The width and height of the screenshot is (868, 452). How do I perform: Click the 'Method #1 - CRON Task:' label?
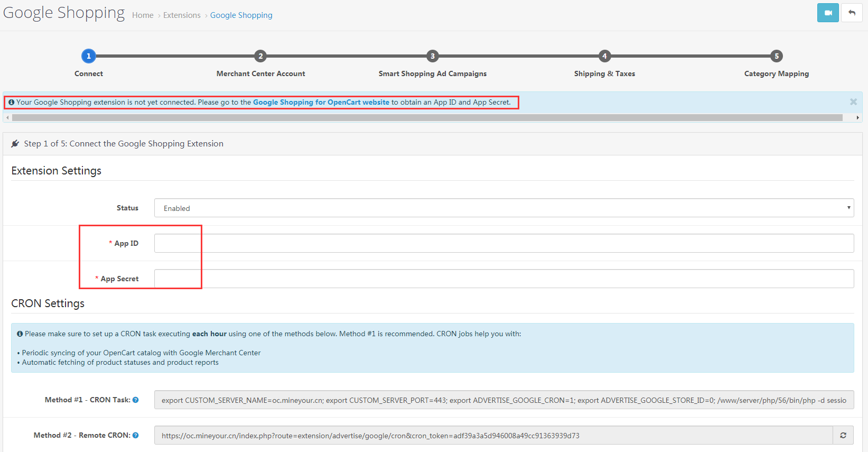click(x=88, y=400)
